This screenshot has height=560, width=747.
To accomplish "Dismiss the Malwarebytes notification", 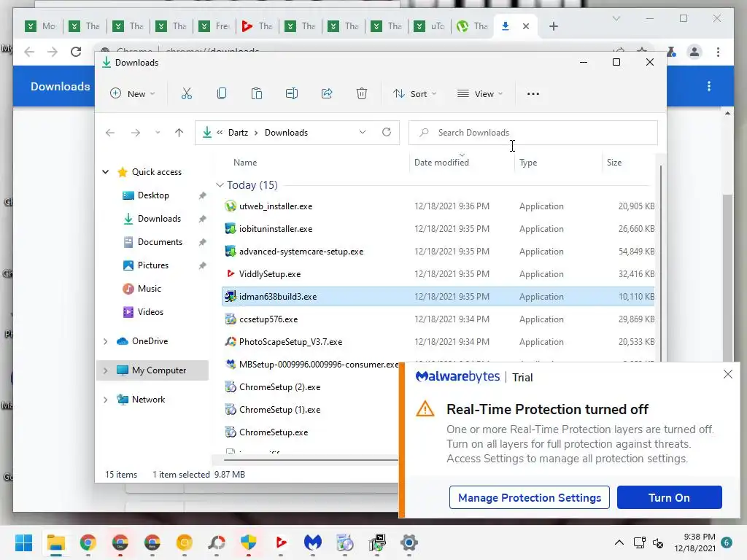I will pos(727,374).
